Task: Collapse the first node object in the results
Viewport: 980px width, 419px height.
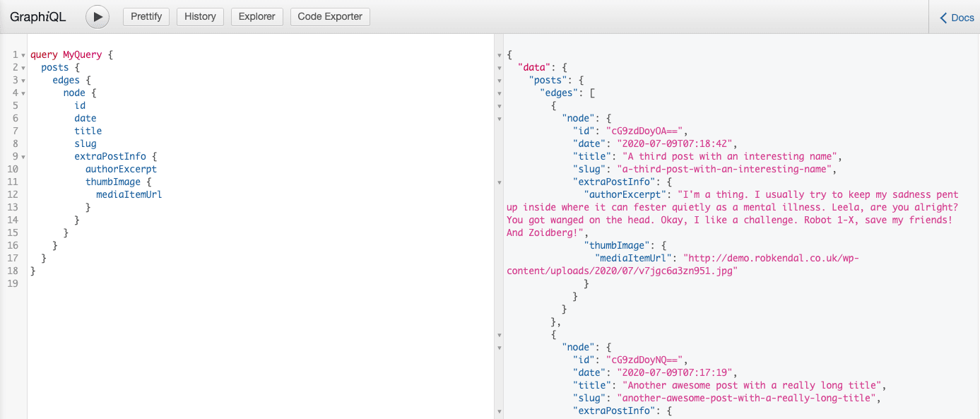Action: click(x=500, y=118)
